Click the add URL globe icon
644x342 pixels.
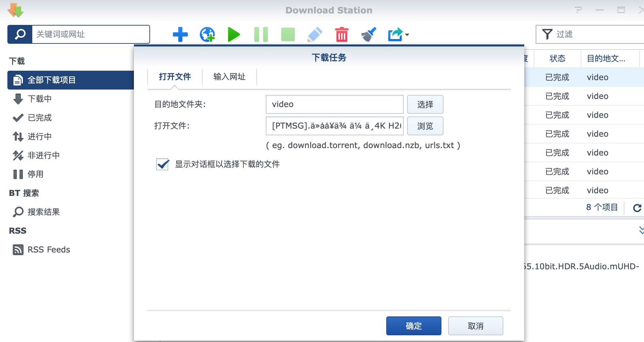click(207, 34)
